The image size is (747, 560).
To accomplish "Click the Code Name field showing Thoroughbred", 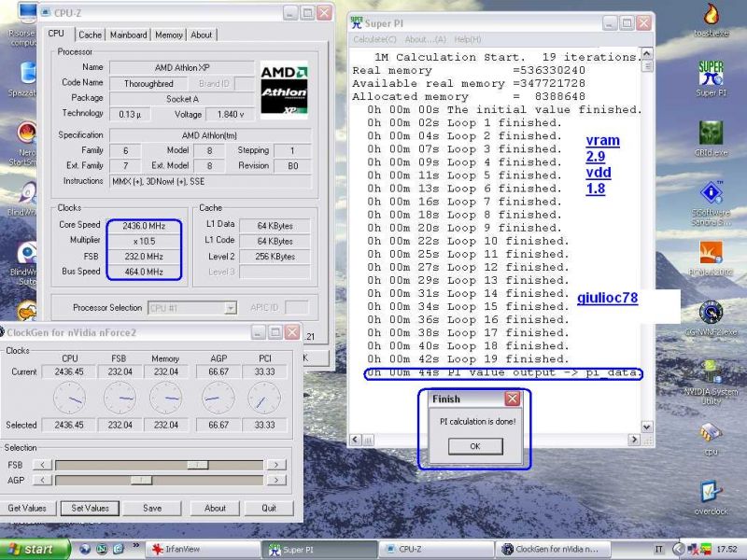I will point(148,84).
